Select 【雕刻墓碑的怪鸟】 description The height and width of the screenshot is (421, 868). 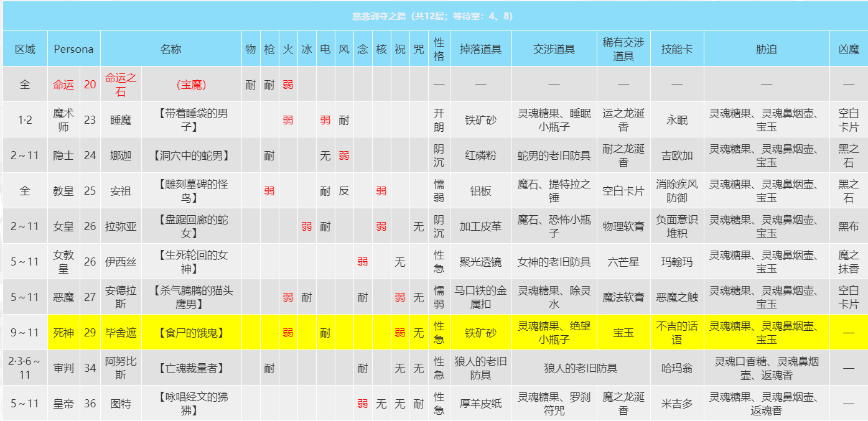[192, 191]
